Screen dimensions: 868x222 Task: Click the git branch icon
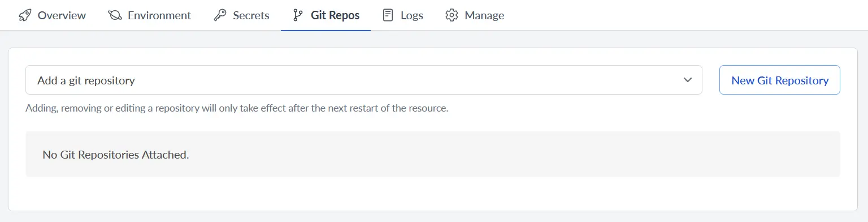[298, 15]
